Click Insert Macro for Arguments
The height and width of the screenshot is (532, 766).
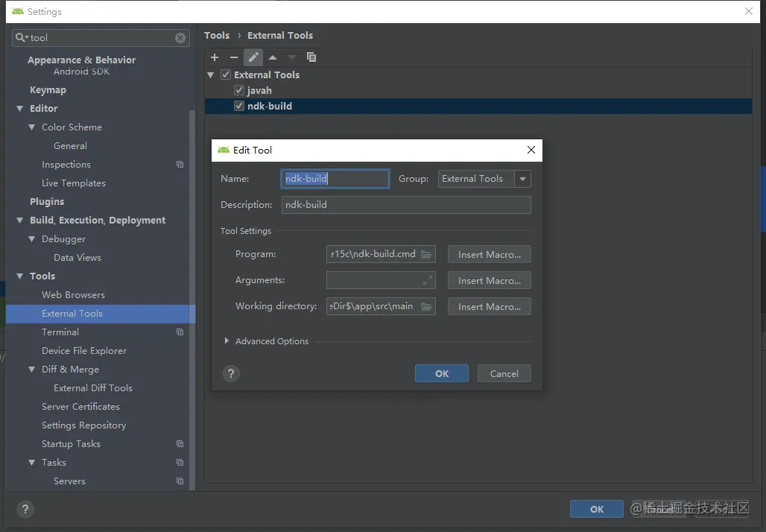(490, 280)
